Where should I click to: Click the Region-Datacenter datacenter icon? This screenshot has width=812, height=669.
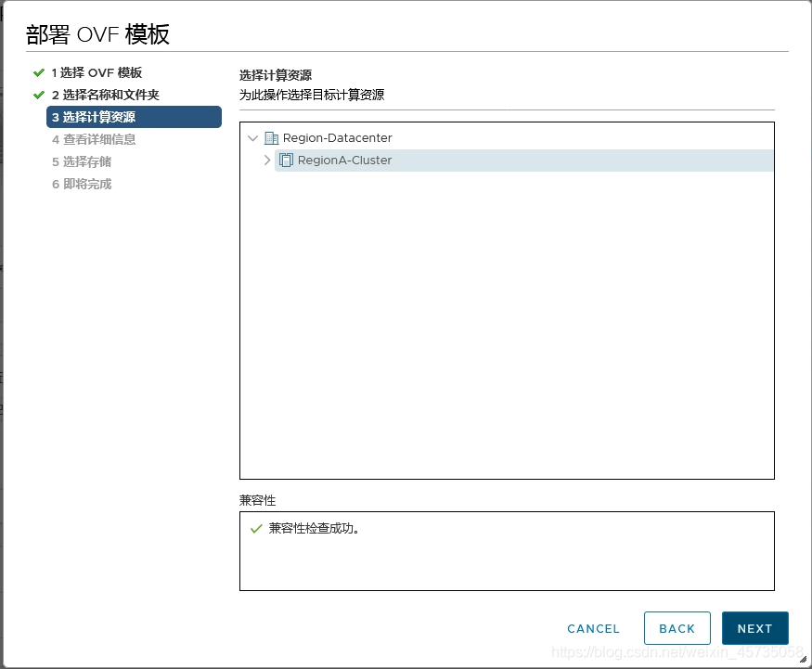[271, 137]
